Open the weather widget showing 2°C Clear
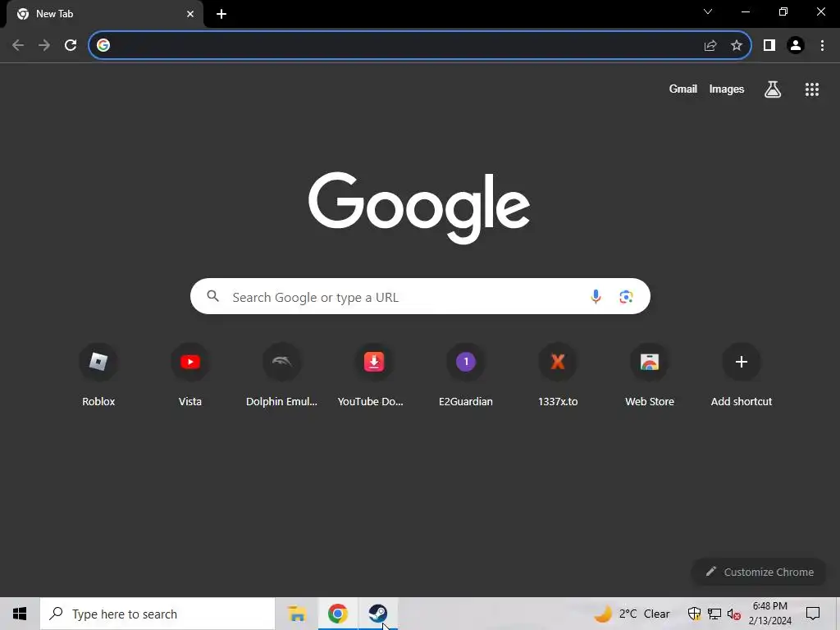This screenshot has height=630, width=840. 632,614
